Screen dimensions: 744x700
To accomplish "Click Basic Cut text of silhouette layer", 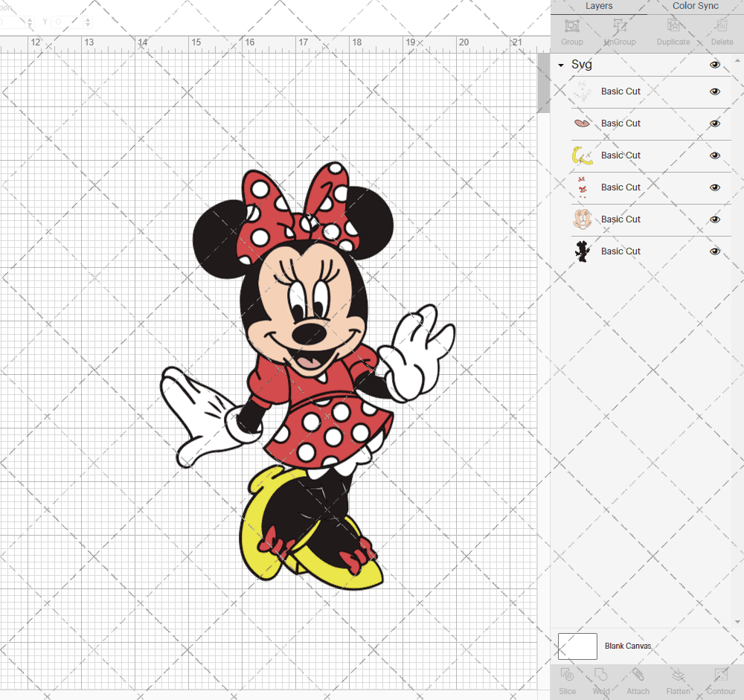I will pyautogui.click(x=620, y=251).
